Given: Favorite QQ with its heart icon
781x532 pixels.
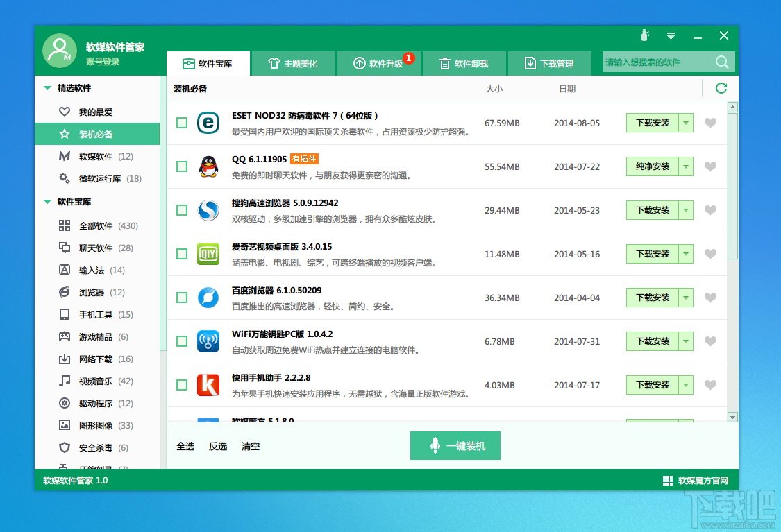Looking at the screenshot, I should [710, 166].
